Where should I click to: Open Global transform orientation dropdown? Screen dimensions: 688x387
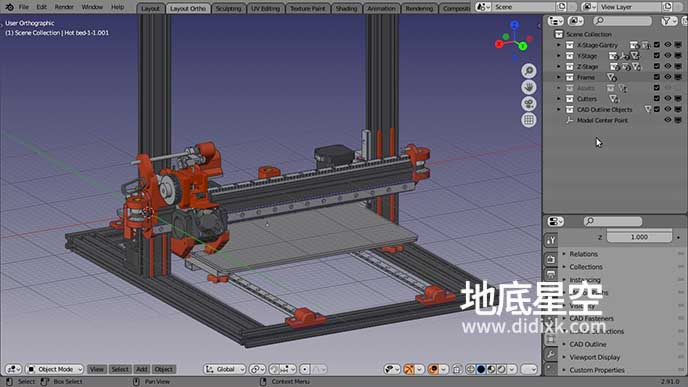tap(225, 369)
